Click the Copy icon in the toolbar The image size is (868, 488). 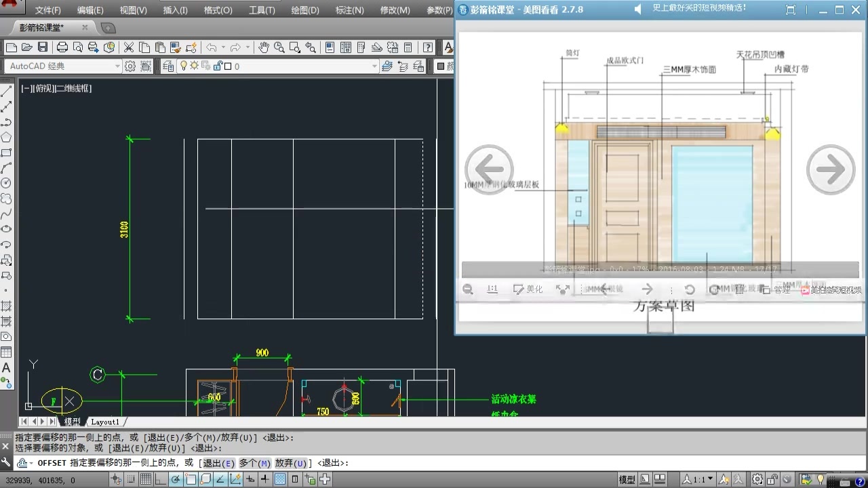[x=144, y=47]
